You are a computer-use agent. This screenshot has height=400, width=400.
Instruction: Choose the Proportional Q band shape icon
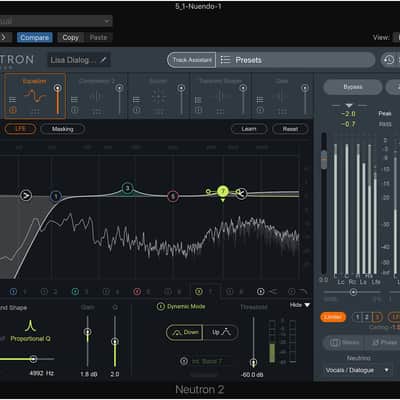click(x=30, y=326)
